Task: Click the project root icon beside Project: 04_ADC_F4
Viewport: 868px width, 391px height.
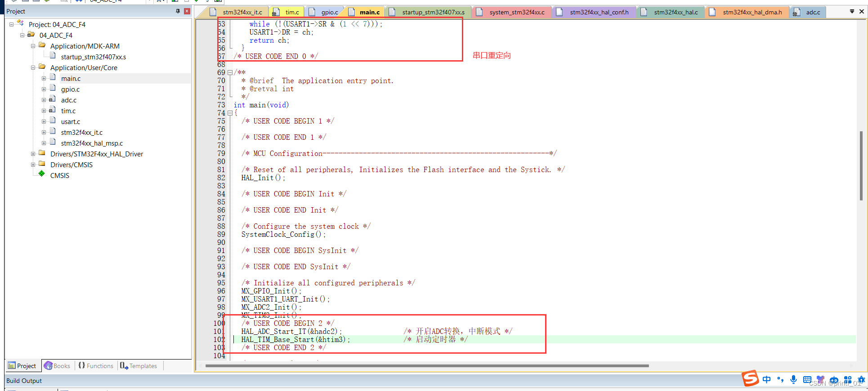Action: (20, 23)
